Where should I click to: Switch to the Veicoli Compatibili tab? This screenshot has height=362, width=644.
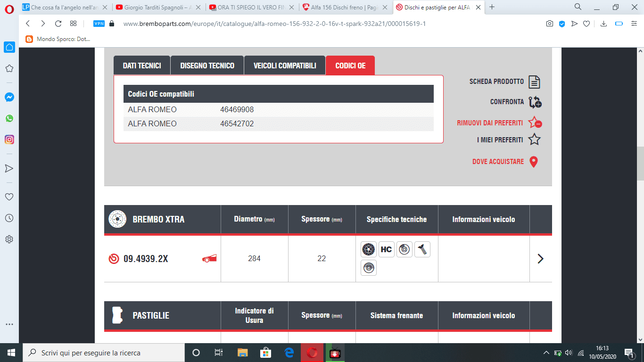pos(285,66)
